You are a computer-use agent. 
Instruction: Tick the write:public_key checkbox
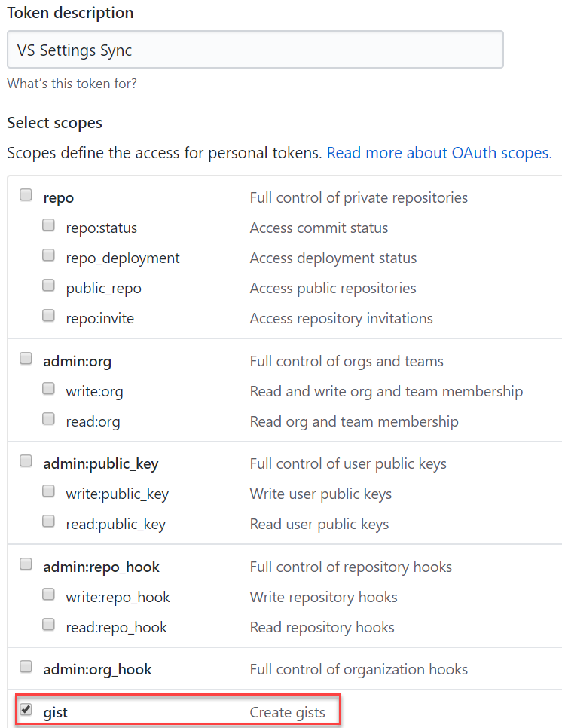[48, 491]
